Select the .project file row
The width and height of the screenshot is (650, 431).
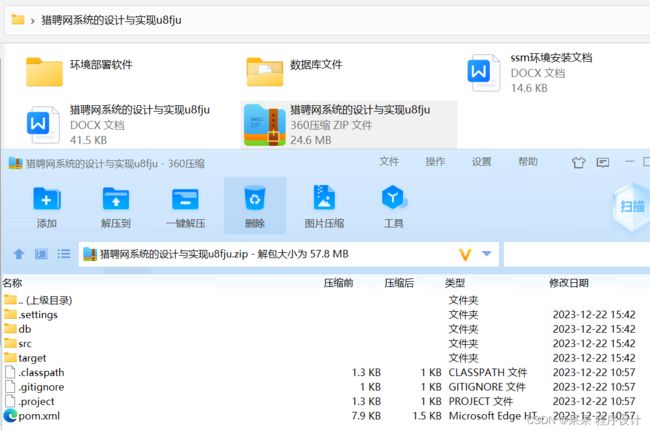coord(325,402)
